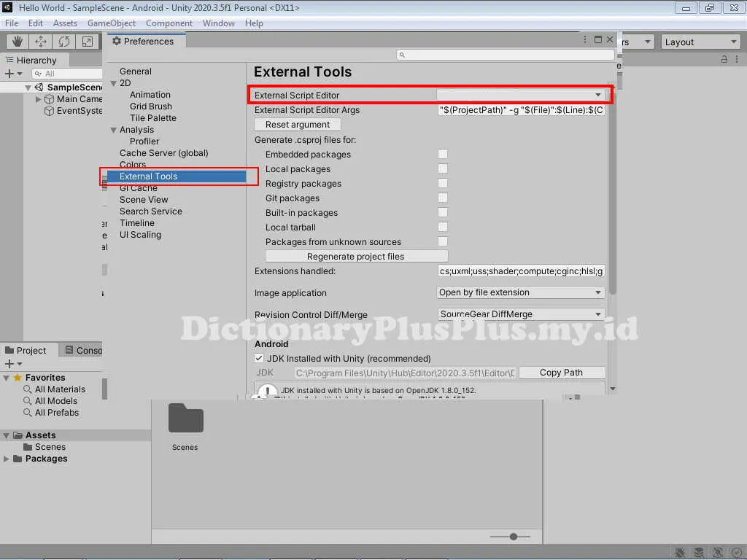Enable Packages from unknown sources checkbox
Image resolution: width=747 pixels, height=560 pixels.
pos(443,241)
